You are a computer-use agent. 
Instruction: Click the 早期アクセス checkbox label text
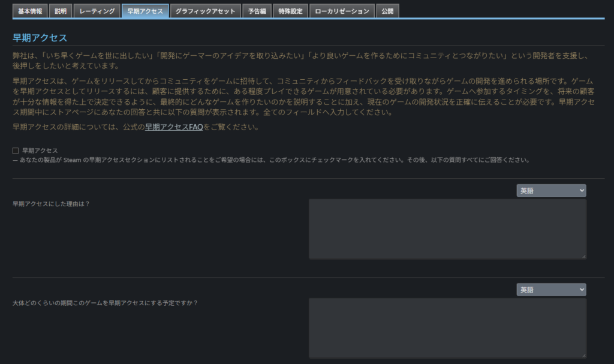coord(40,151)
